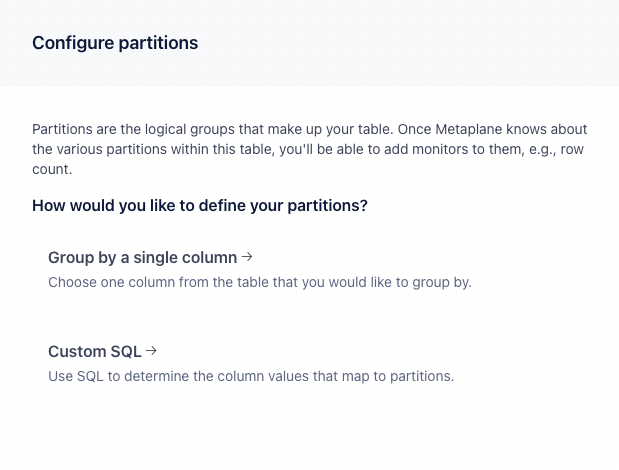The width and height of the screenshot is (619, 470).
Task: Select the Group by a single column option
Action: point(142,258)
